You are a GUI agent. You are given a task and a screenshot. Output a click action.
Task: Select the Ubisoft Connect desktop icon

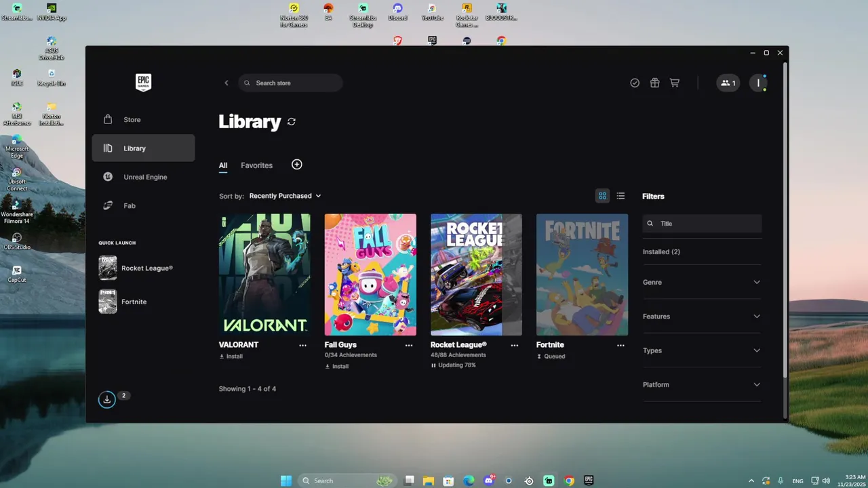pos(17,181)
